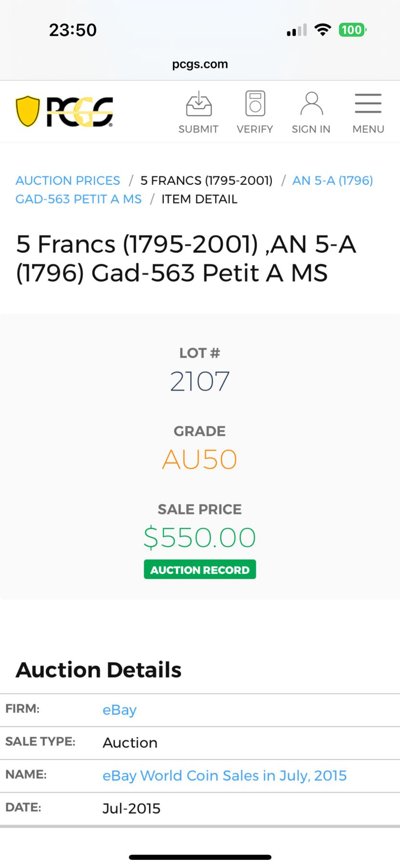Screen dimensions: 400x868
Task: Open the hamburger Menu icon
Action: click(368, 104)
